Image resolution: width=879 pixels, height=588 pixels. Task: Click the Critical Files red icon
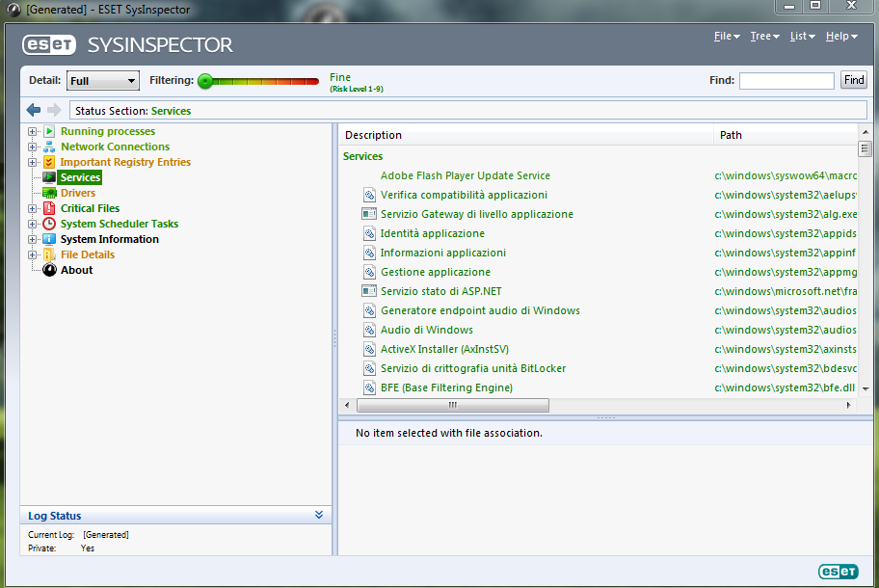49,208
